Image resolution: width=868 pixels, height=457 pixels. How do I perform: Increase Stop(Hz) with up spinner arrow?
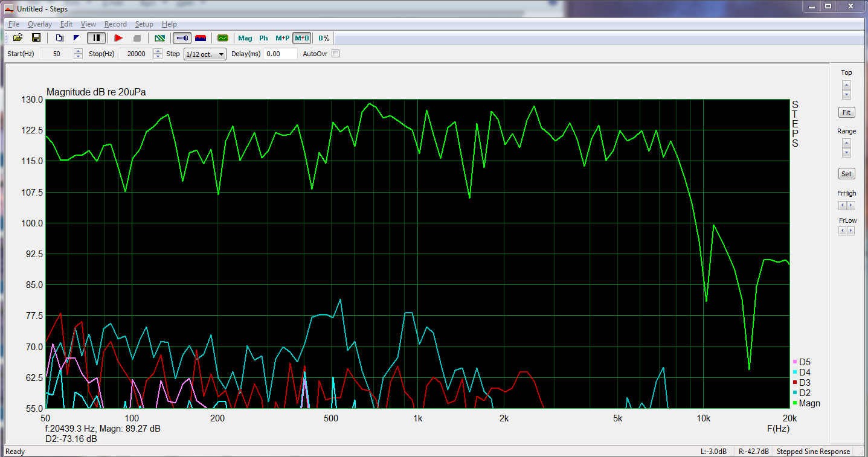coord(158,51)
